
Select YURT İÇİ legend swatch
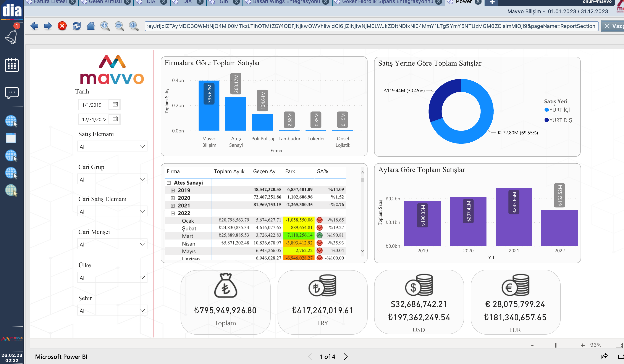pos(546,110)
